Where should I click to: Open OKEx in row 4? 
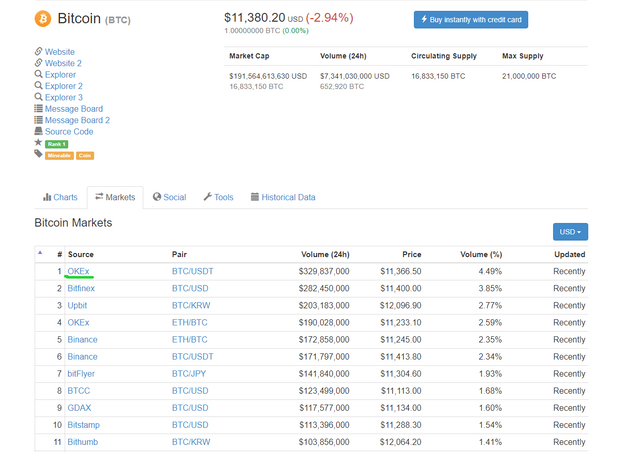78,323
